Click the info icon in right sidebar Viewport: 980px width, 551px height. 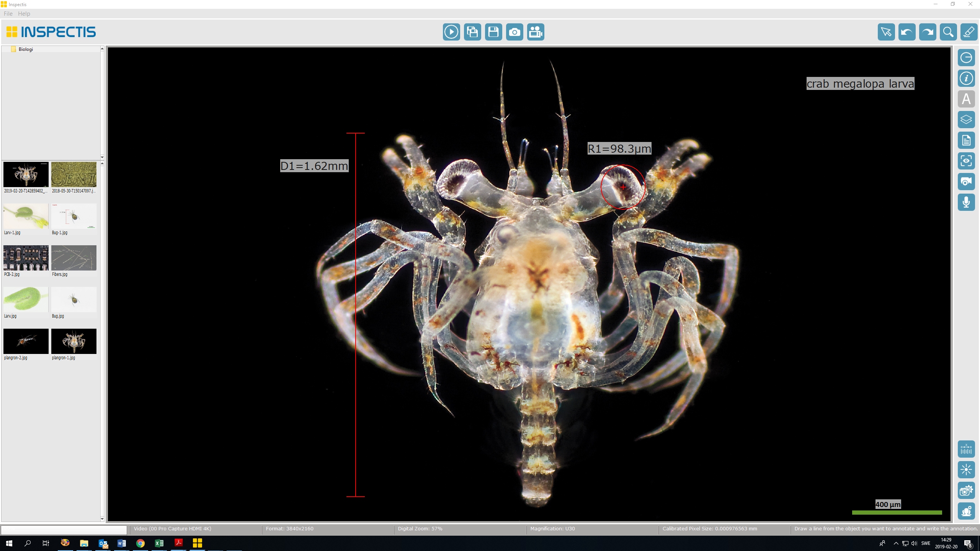point(966,78)
